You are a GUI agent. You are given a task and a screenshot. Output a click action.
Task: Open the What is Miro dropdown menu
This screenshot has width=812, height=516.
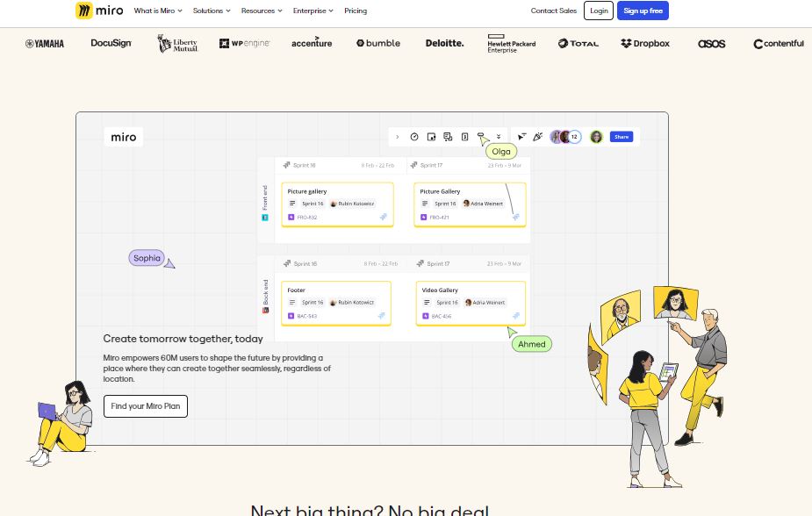[158, 11]
